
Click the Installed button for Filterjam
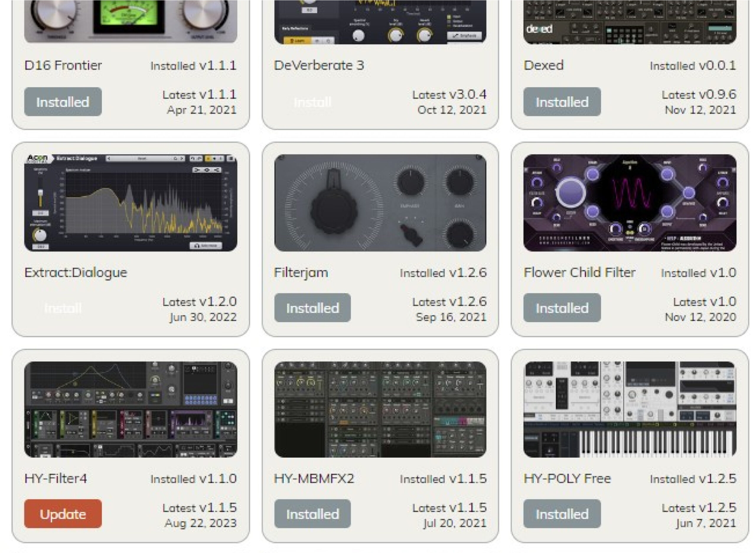(x=312, y=308)
